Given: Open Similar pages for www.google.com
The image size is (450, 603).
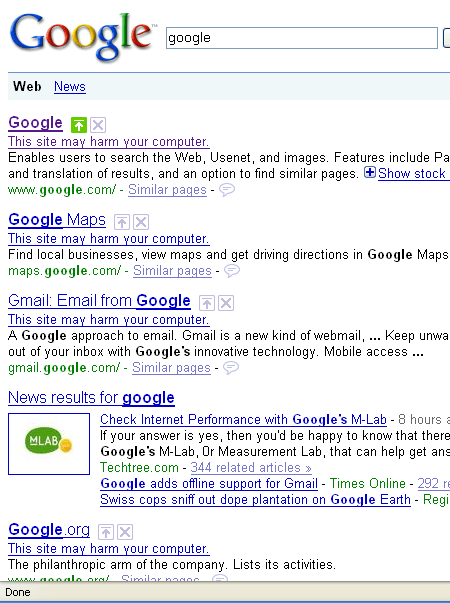Looking at the screenshot, I should (x=167, y=190).
